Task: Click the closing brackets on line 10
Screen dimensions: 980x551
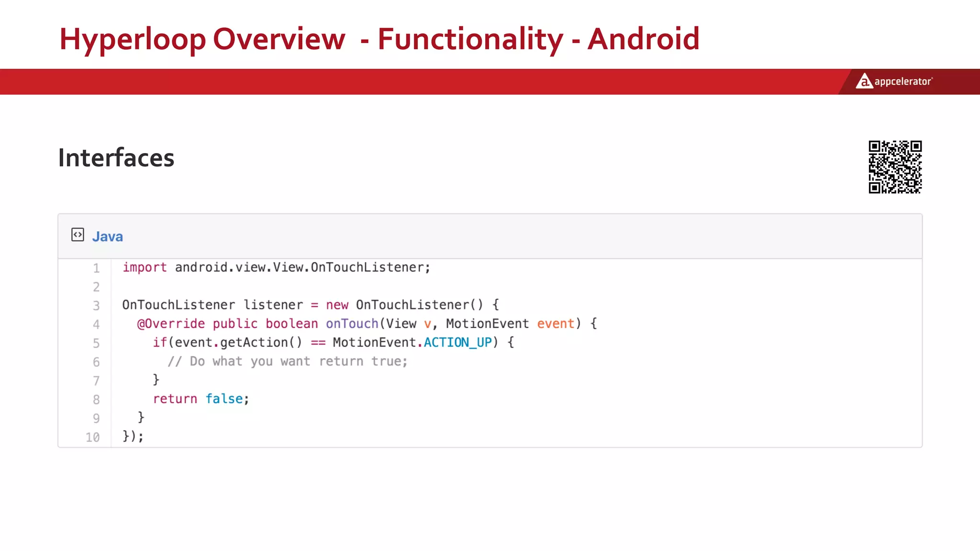Action: point(133,436)
